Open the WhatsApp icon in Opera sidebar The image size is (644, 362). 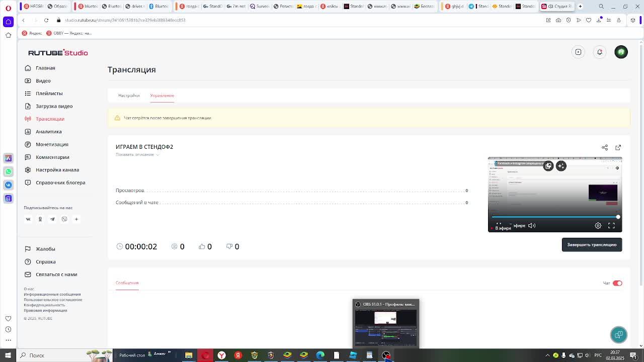coord(8,171)
